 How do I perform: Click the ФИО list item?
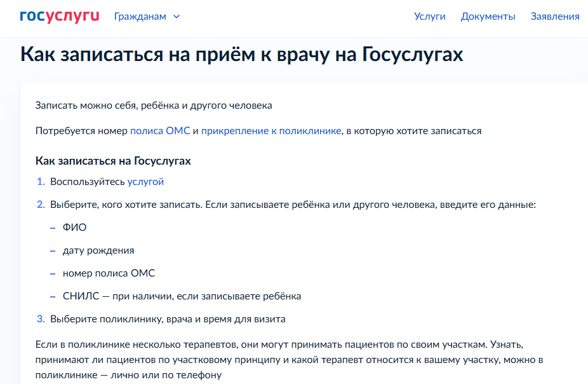click(74, 228)
